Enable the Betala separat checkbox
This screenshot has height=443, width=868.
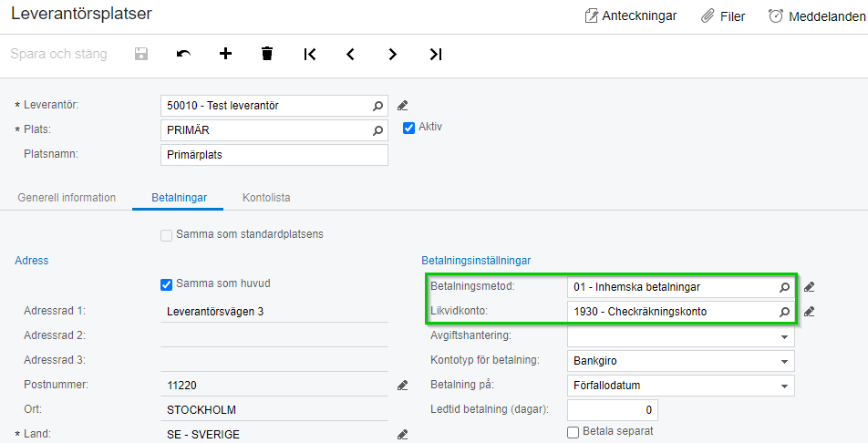(x=573, y=431)
